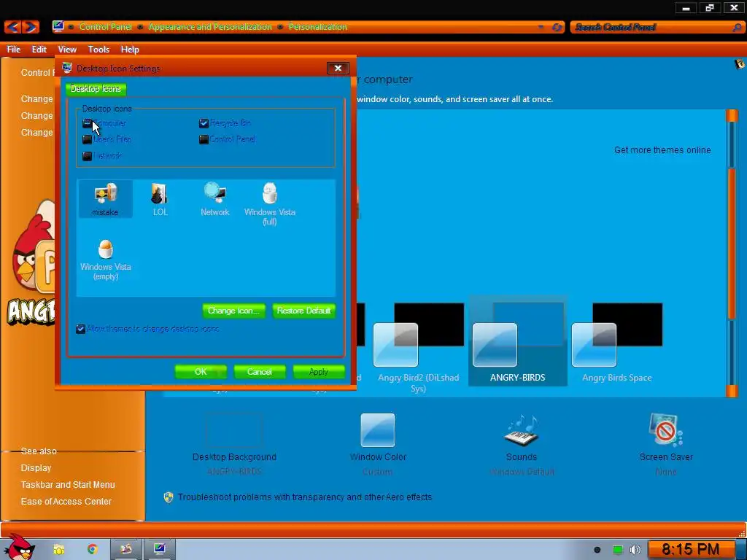Click the refresh icon in address bar
Screen dimensions: 747x560
click(x=557, y=27)
